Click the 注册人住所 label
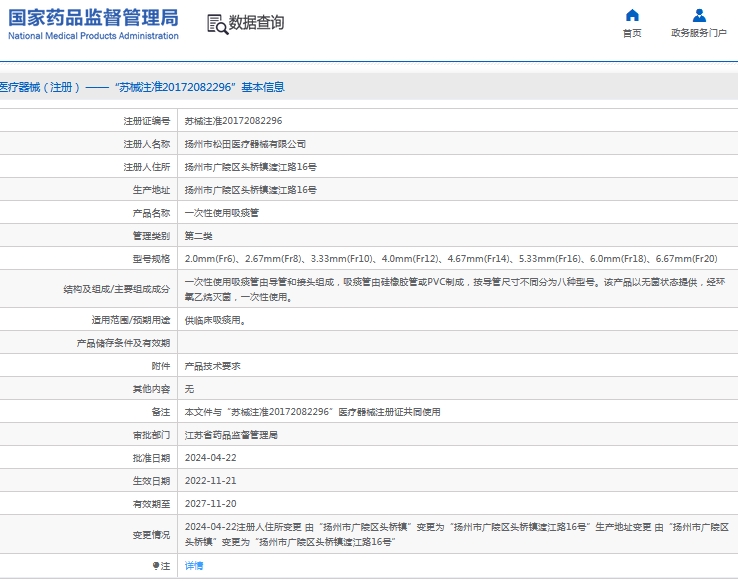The height and width of the screenshot is (584, 738). point(146,167)
